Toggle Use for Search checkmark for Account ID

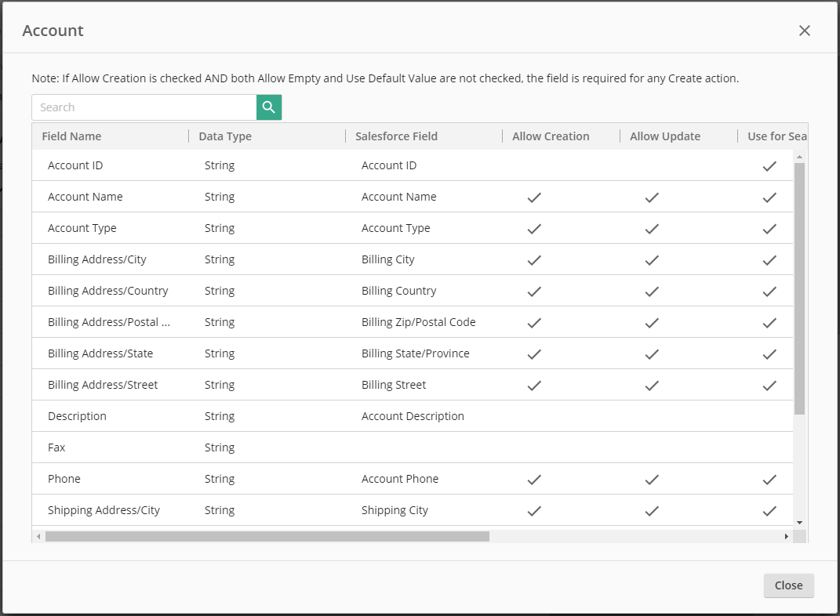point(769,166)
